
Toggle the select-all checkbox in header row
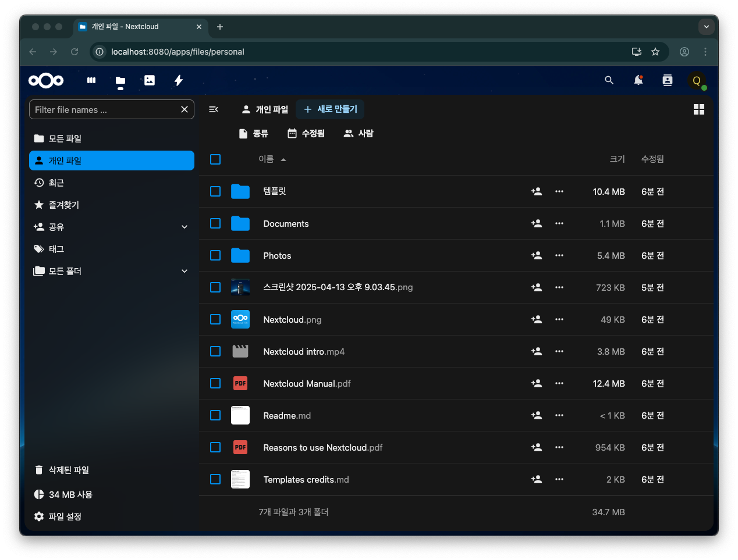point(215,159)
